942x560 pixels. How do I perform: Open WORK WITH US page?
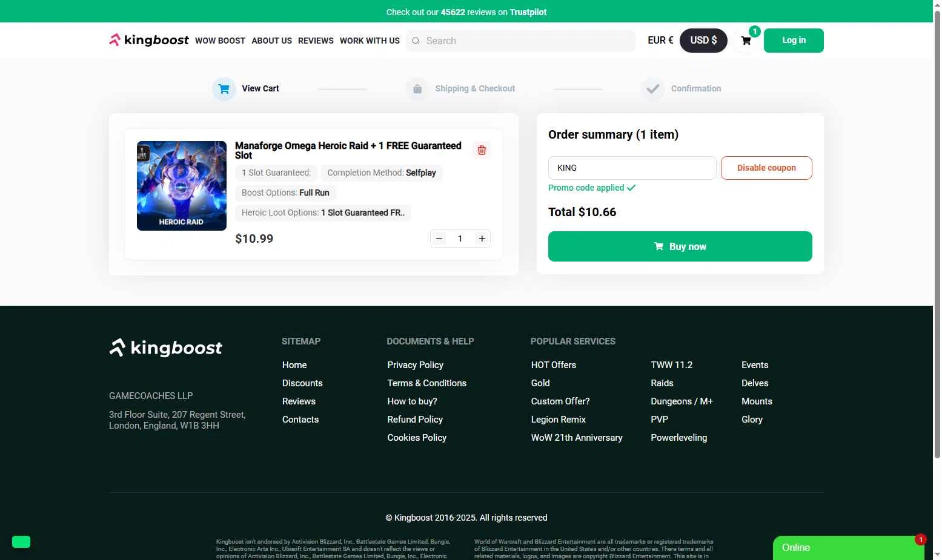coord(370,41)
